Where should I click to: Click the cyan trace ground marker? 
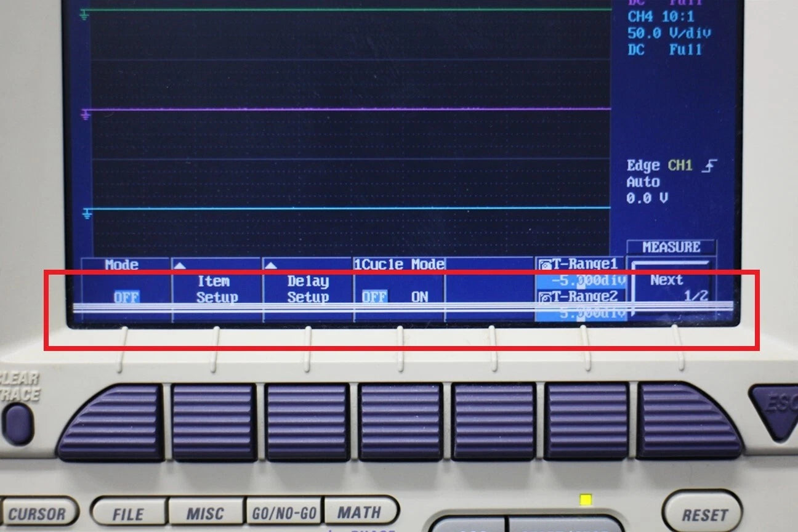tap(87, 213)
